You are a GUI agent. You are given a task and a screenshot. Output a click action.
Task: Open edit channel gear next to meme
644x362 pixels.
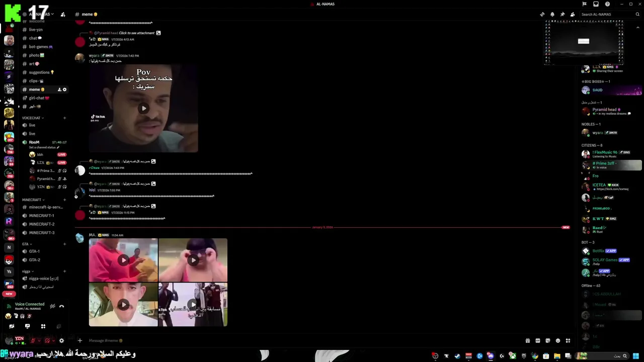(64, 89)
